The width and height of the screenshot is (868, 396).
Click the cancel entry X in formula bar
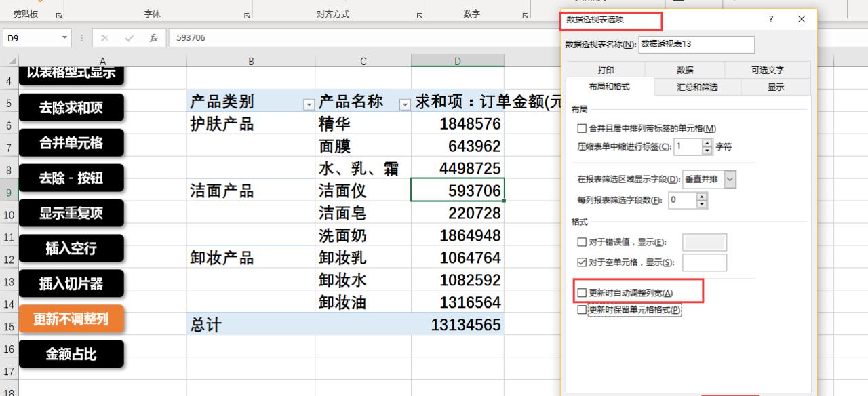105,38
